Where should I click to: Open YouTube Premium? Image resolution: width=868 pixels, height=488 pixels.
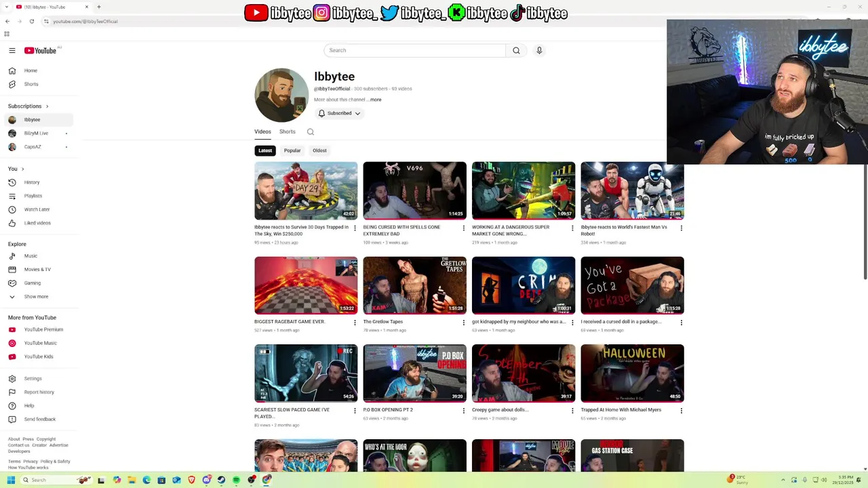tap(38, 329)
